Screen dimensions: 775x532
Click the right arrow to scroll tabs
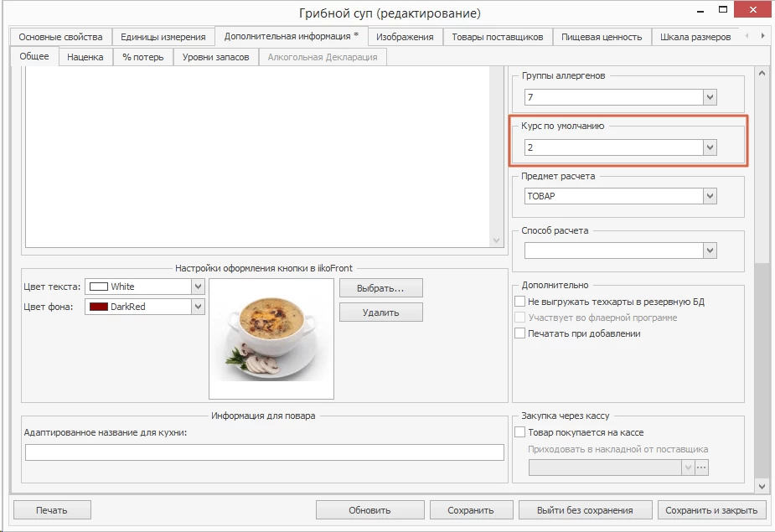pos(762,36)
